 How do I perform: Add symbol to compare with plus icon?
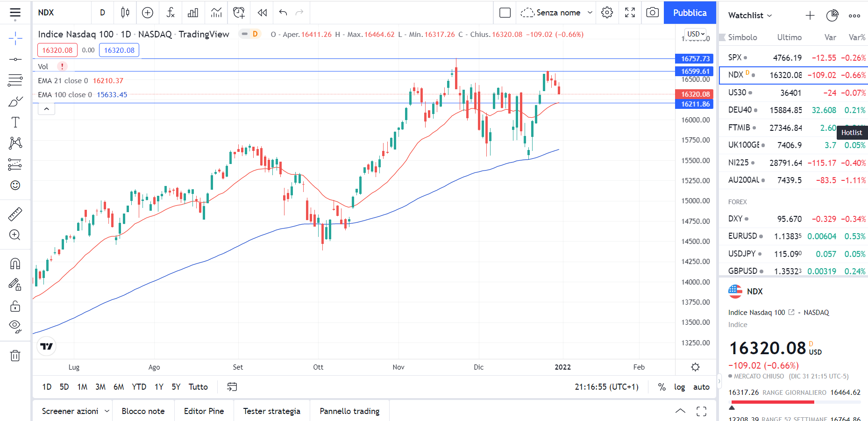tap(148, 13)
